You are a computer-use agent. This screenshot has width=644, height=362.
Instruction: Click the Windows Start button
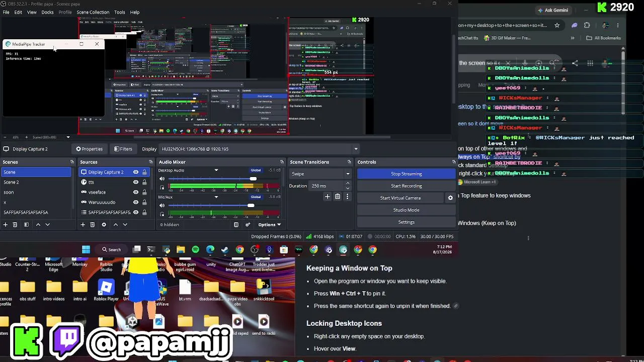86,249
